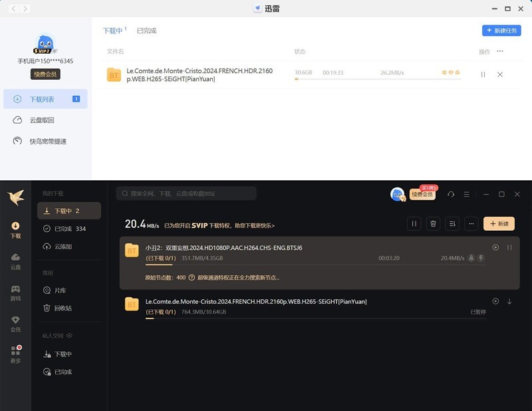532x411 pixels.
Task: Pause the Monte-Cristo download in light window
Action: [483, 74]
